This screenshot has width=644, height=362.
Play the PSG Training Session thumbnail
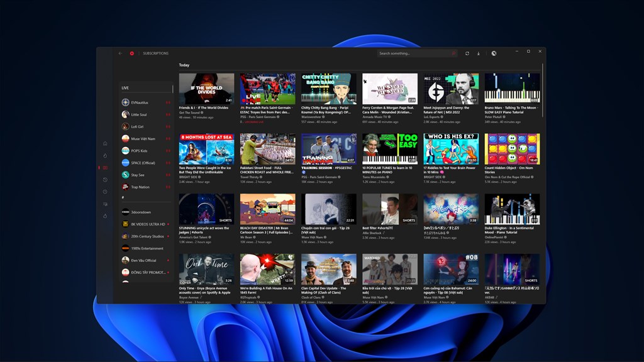[x=328, y=149]
